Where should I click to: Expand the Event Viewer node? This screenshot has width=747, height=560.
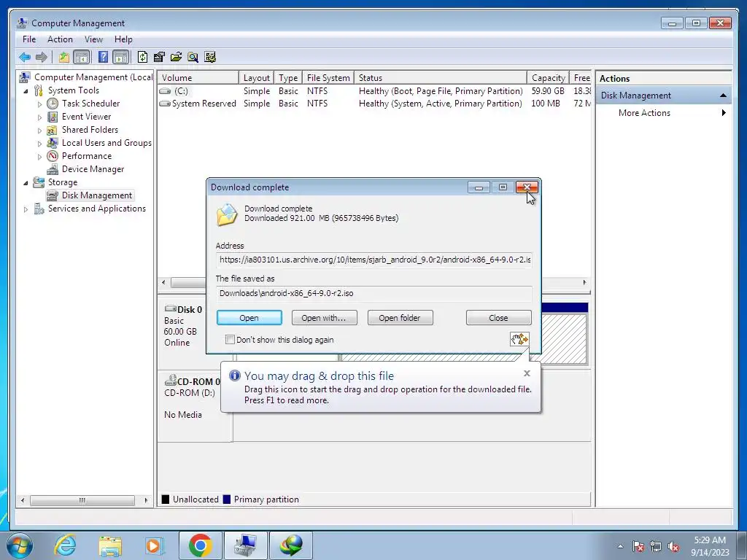coord(39,117)
